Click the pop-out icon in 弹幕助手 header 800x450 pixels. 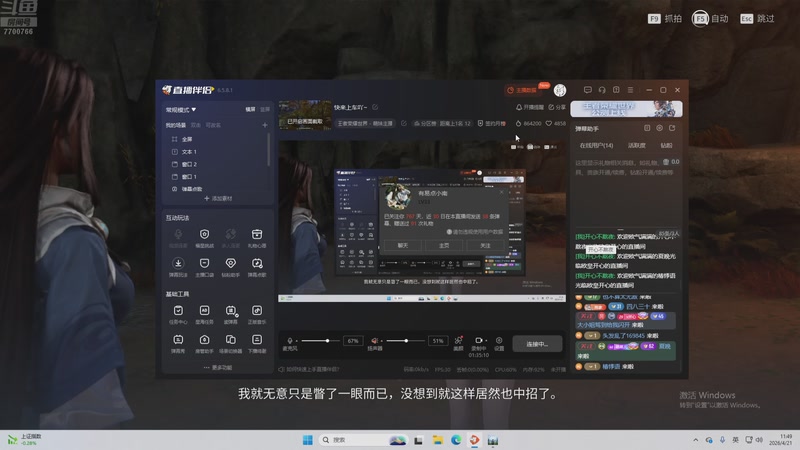(x=672, y=128)
